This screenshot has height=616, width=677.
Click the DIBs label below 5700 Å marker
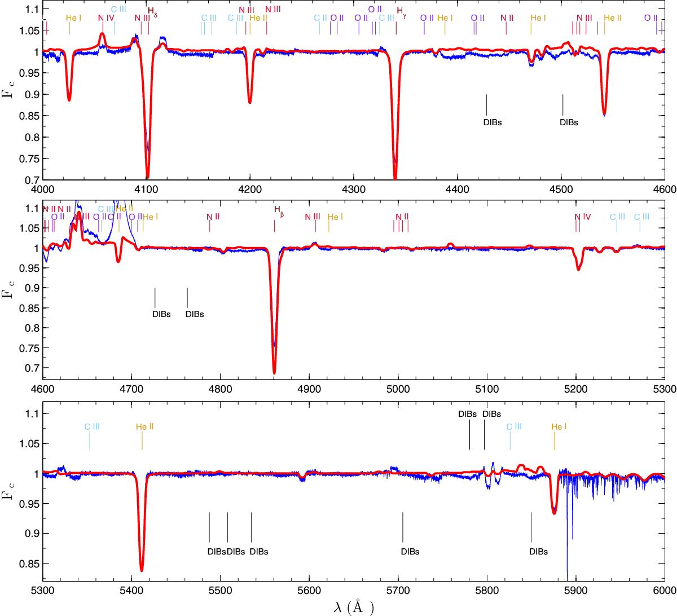click(410, 552)
